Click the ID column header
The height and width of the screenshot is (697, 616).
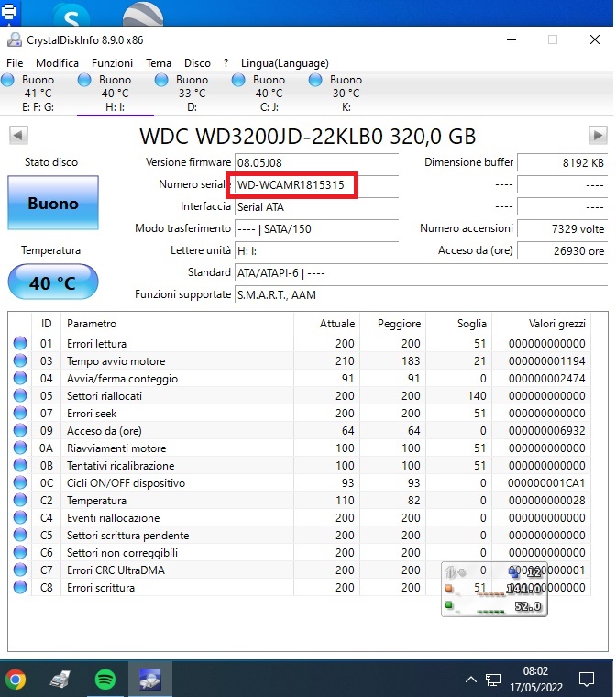pyautogui.click(x=46, y=323)
